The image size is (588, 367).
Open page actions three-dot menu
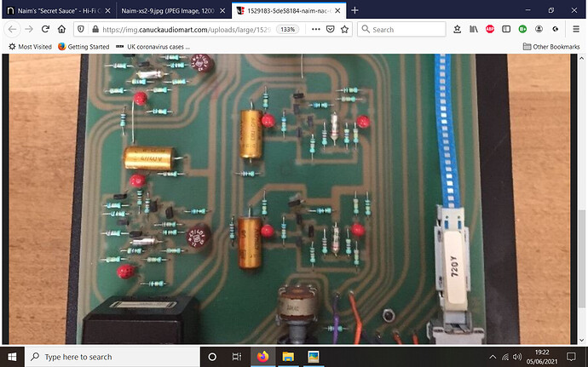(x=315, y=29)
